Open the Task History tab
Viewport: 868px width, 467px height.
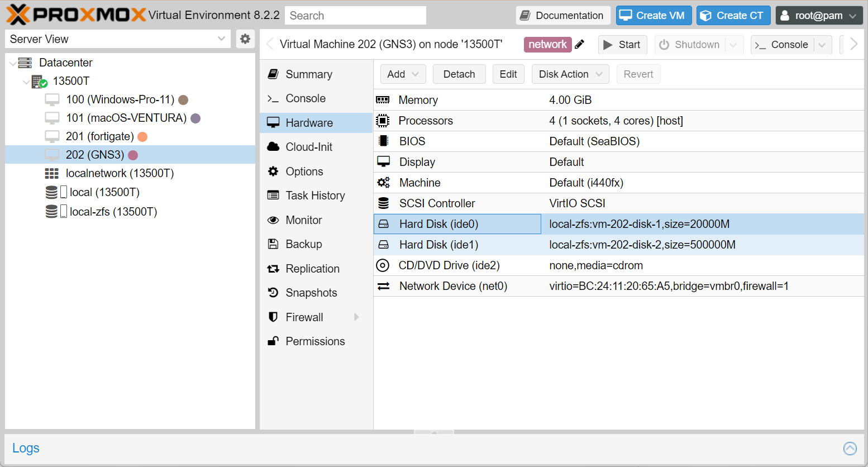316,196
